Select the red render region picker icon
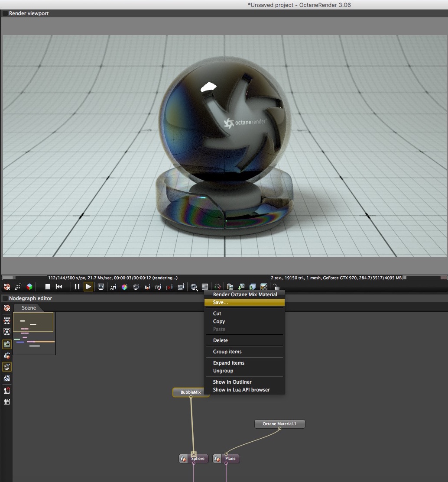The width and height of the screenshot is (448, 482). (x=169, y=287)
